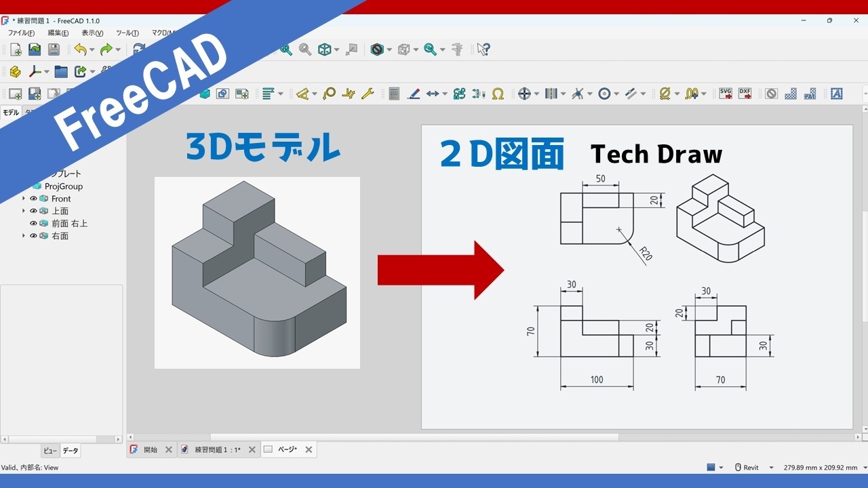Viewport: 868px width, 488px height.
Task: Add cosmetic circle tool
Action: click(604, 94)
